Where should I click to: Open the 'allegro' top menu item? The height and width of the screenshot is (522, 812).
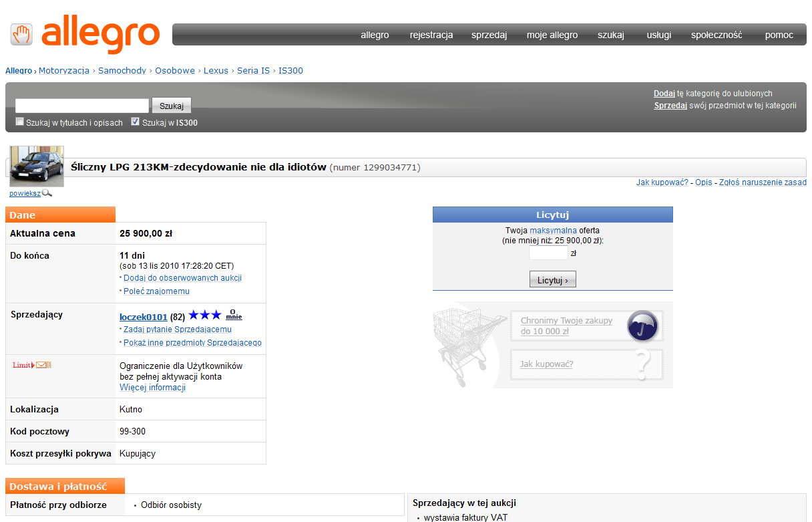[x=375, y=35]
